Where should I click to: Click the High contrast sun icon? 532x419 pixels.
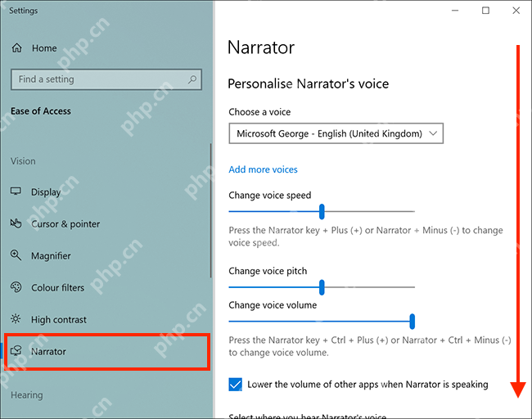coord(16,319)
